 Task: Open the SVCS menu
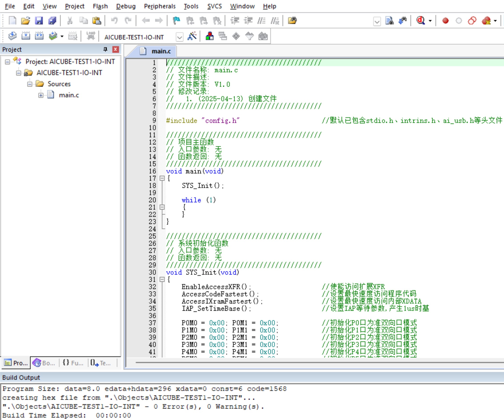click(x=214, y=6)
